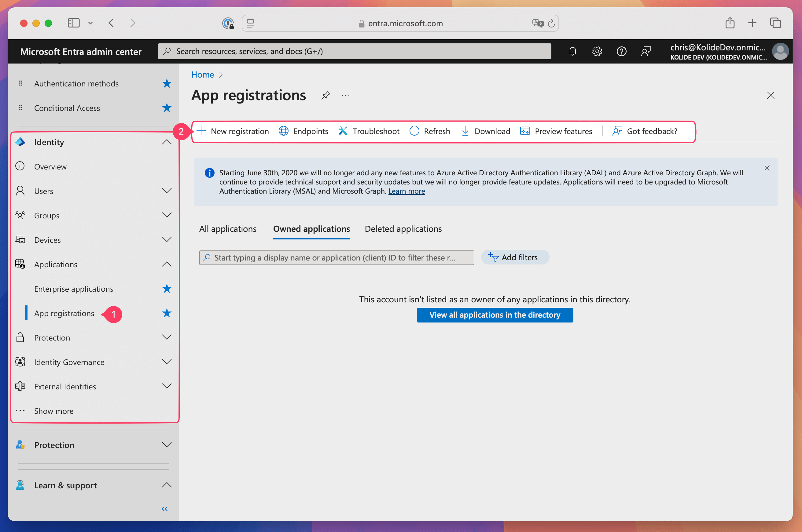
Task: Open the Deleted applications tab
Action: [x=403, y=229]
